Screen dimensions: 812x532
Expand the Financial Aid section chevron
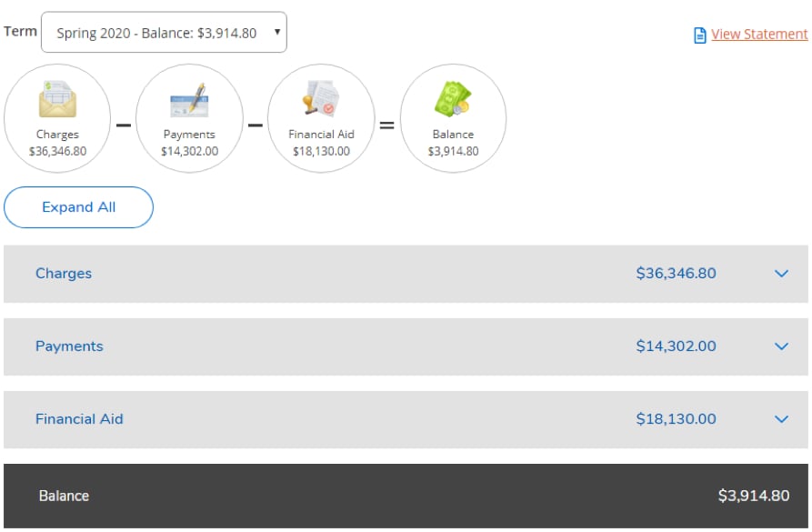[x=781, y=419]
